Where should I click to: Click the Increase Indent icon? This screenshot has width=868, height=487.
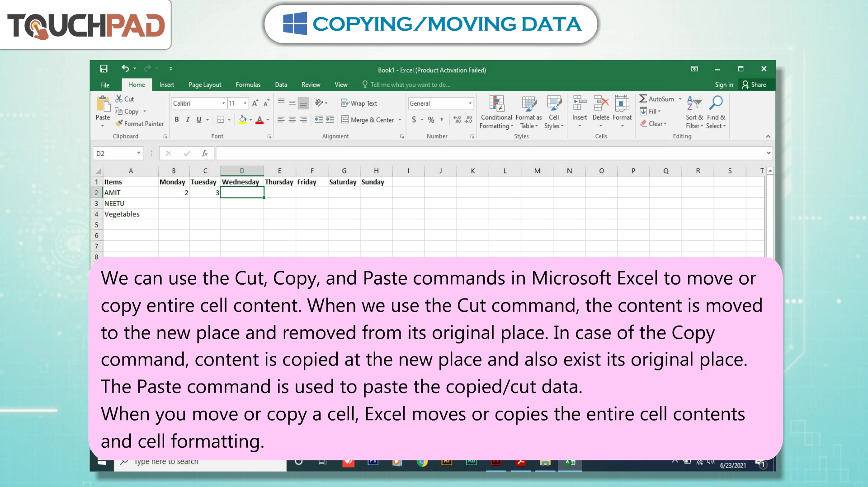click(x=330, y=120)
